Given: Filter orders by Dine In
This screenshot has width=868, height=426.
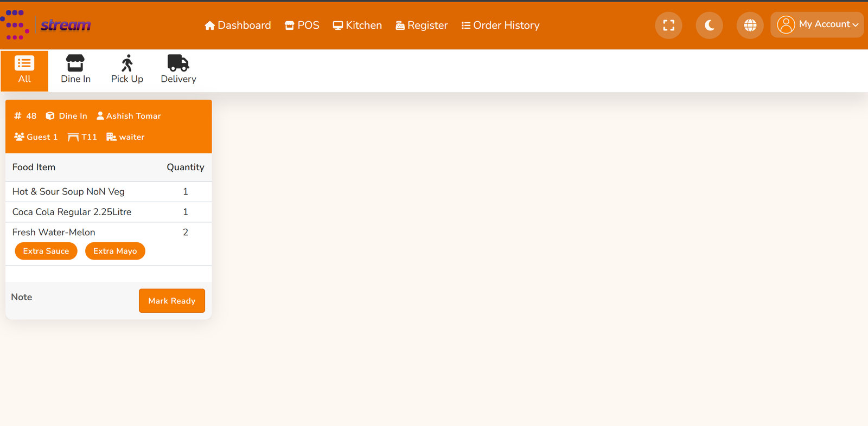Looking at the screenshot, I should pos(75,70).
